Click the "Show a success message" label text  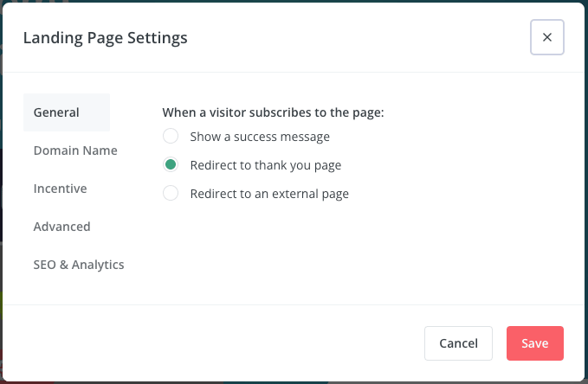260,137
